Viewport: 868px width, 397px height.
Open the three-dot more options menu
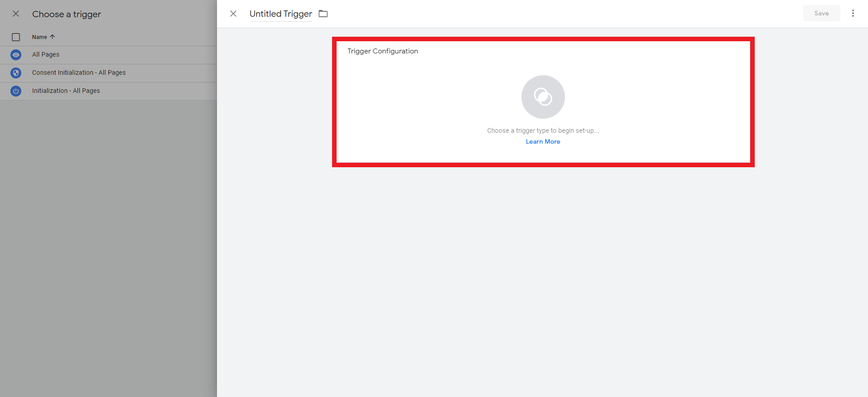(853, 14)
